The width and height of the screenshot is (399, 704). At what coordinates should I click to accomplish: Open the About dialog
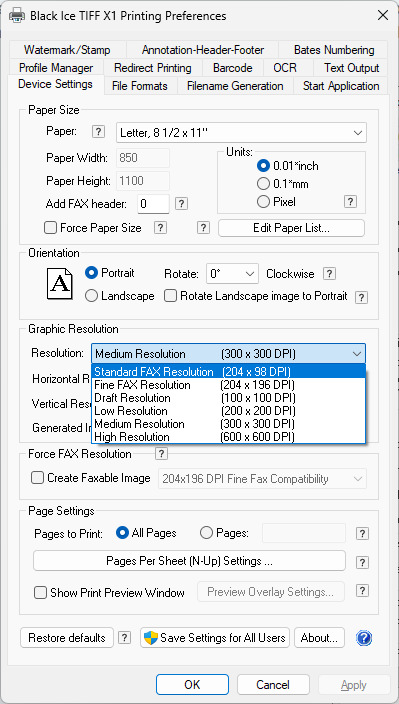319,638
